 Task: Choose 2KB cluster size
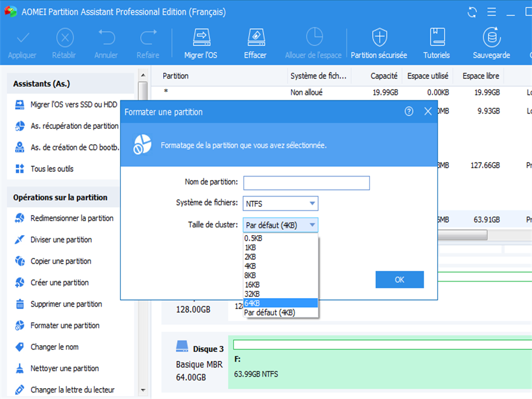click(x=281, y=257)
